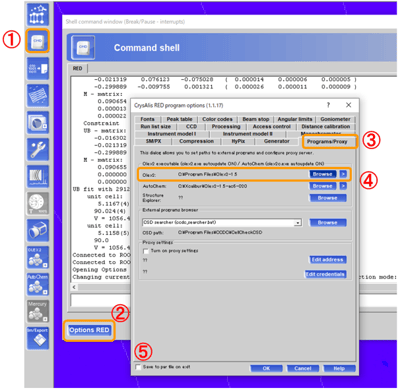Click the arrow button next to Olex2 Browse
Screen dimensions: 400x392
click(x=343, y=174)
